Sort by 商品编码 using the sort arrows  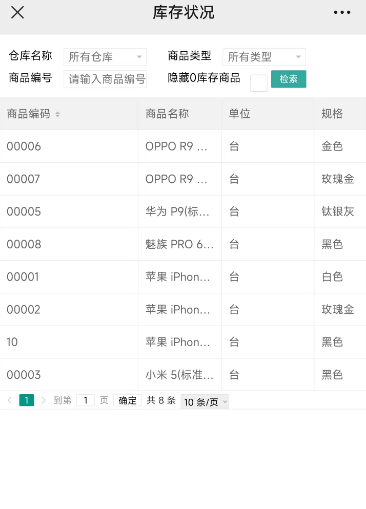click(x=57, y=114)
